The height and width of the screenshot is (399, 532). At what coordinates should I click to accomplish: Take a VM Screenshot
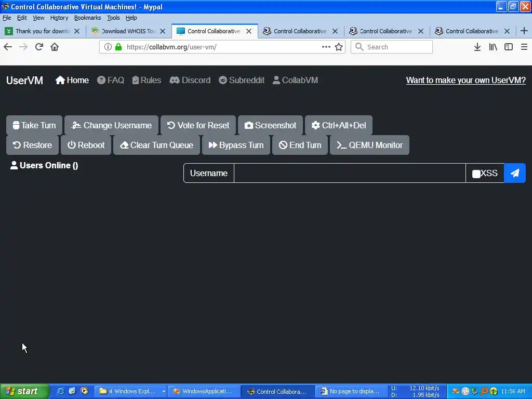click(270, 125)
